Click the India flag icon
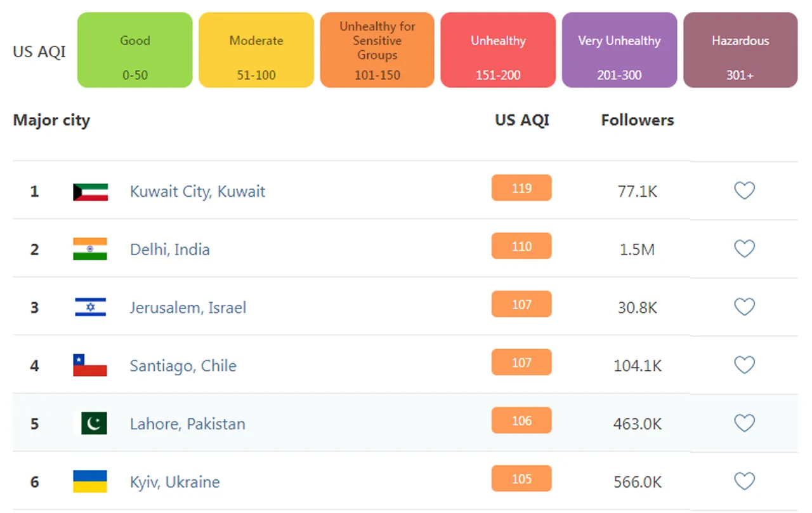This screenshot has height=513, width=812. [x=90, y=249]
